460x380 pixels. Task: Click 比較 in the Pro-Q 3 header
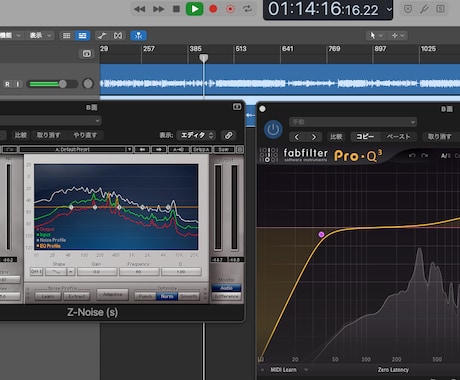(x=336, y=137)
